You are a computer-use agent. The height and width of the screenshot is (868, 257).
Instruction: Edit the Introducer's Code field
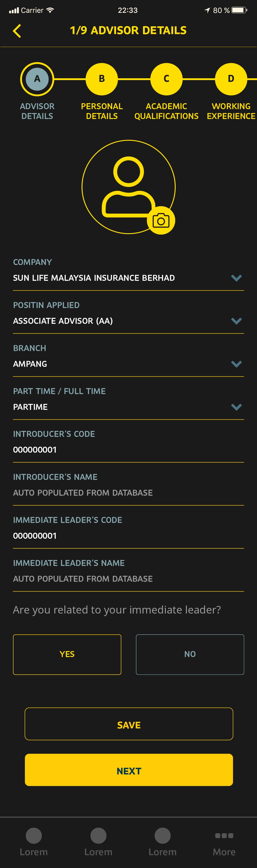(128, 450)
